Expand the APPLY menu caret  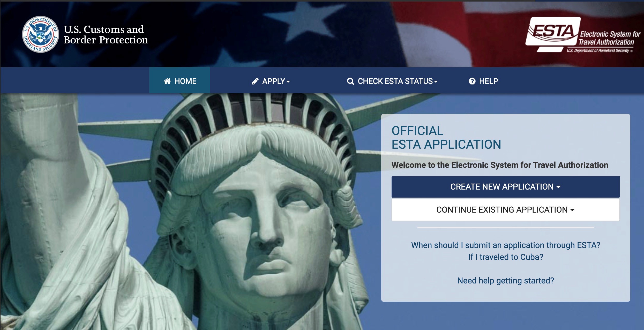(x=288, y=82)
